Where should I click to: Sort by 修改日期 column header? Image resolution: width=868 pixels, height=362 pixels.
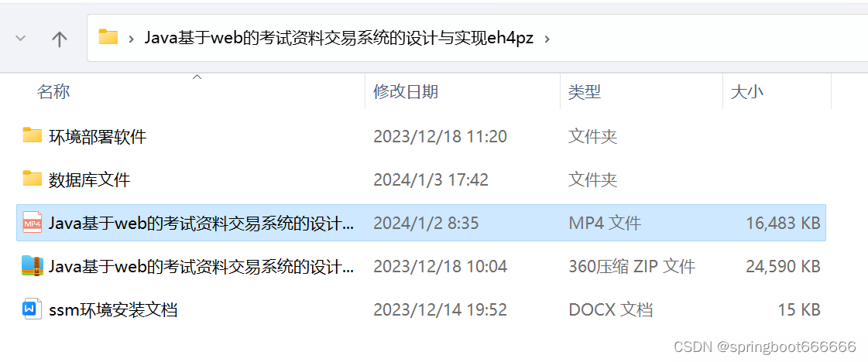[x=406, y=92]
